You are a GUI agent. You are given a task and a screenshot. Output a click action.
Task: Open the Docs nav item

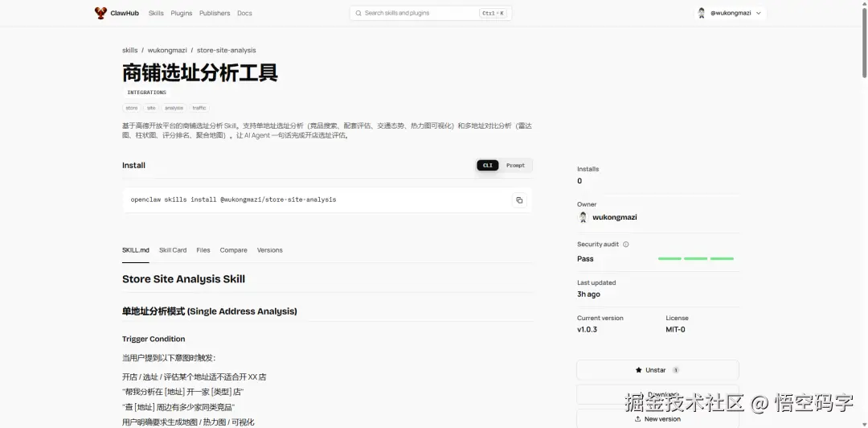[244, 14]
